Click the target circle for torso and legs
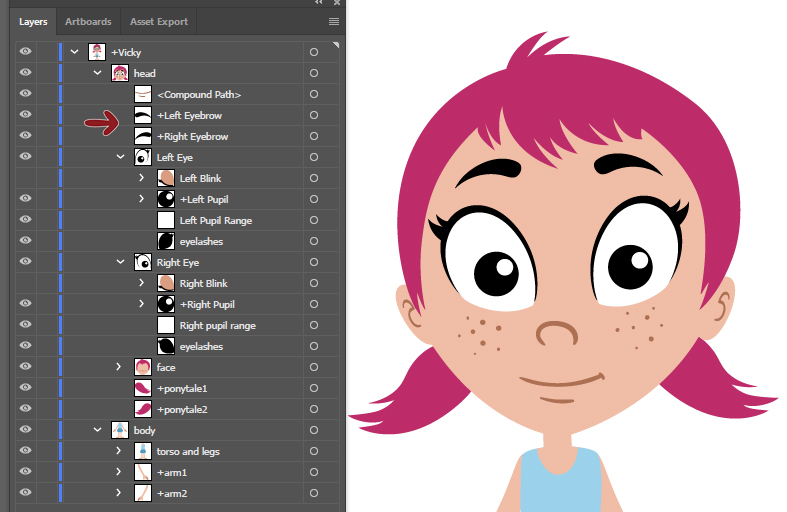 (313, 452)
